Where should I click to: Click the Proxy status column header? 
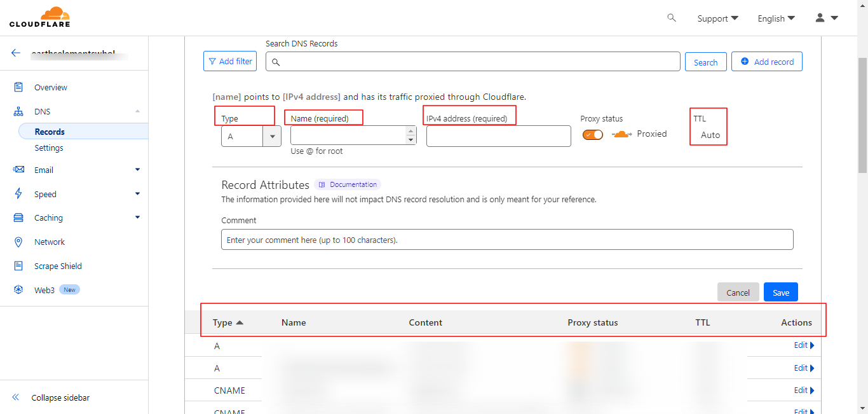[x=592, y=322]
